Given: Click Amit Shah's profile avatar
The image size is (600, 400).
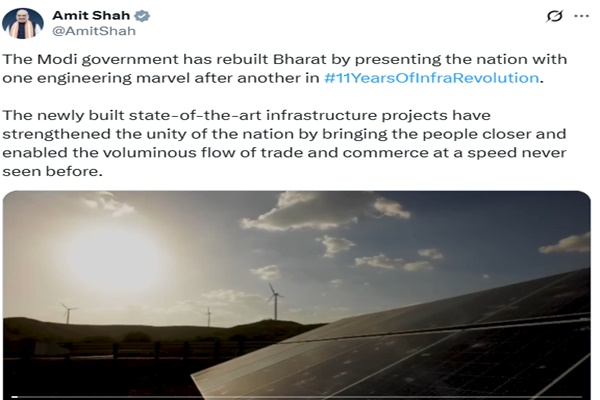Looking at the screenshot, I should pyautogui.click(x=23, y=23).
